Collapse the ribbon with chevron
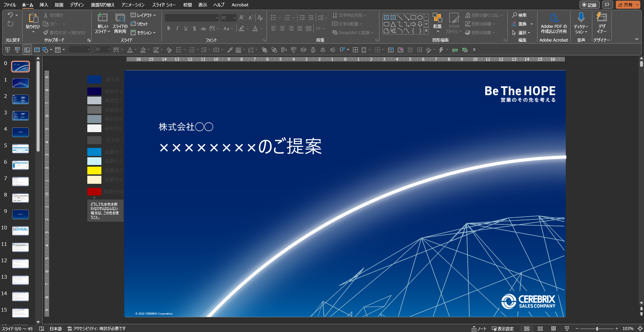The width and height of the screenshot is (644, 332). pos(637,39)
